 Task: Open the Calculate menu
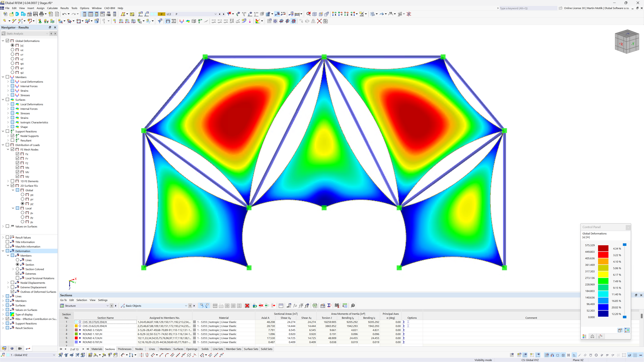(x=52, y=8)
